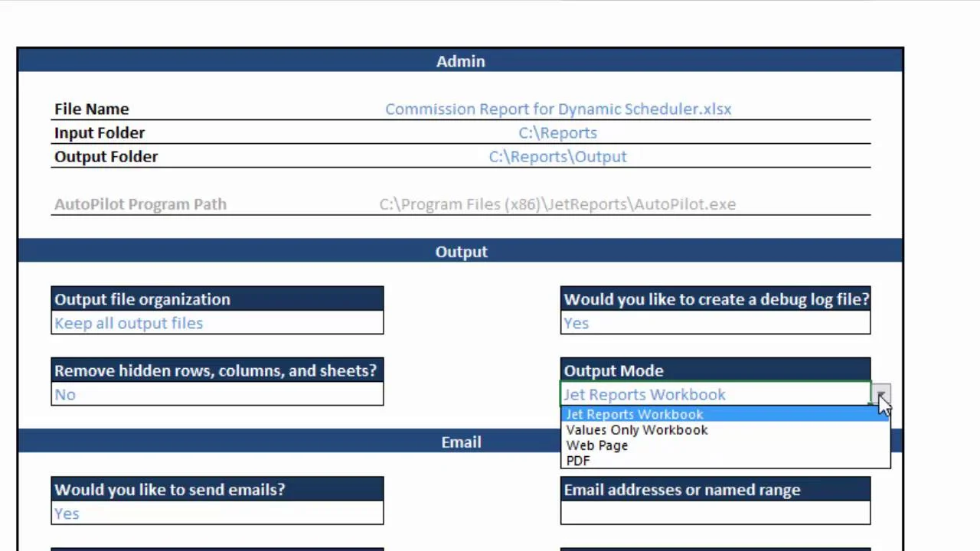Choose Values Only Workbook option
The width and height of the screenshot is (980, 551).
click(x=636, y=430)
